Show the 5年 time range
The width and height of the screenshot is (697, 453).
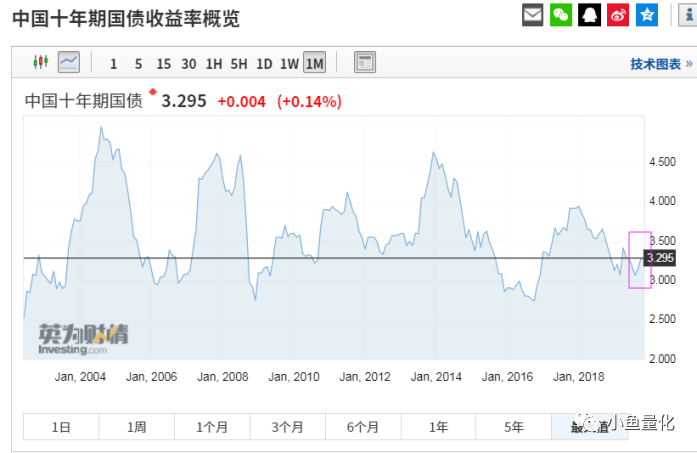[x=513, y=427]
